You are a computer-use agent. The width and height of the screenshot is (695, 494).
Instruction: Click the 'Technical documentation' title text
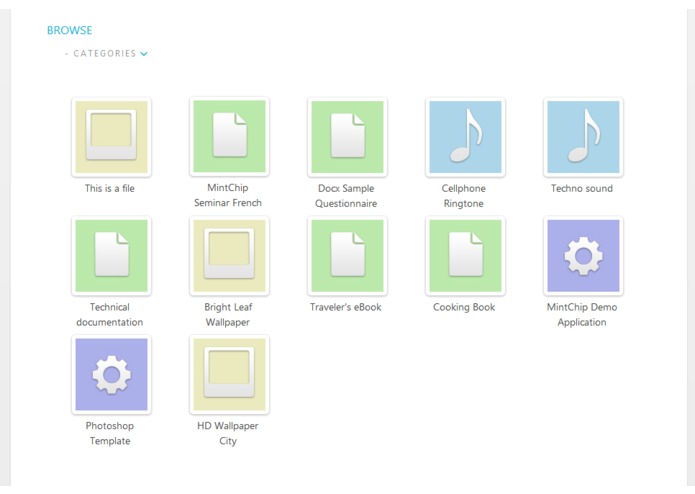[109, 315]
